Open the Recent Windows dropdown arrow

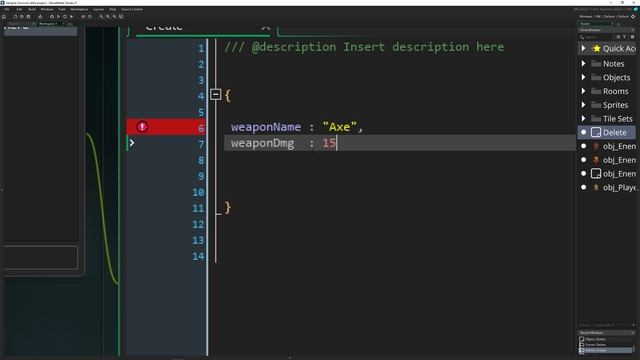click(x=633, y=333)
